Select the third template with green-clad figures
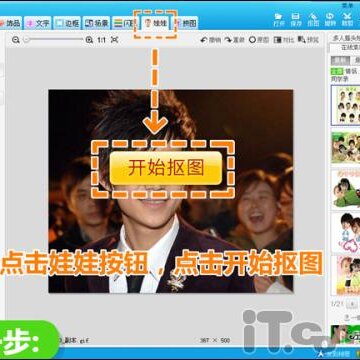360x360 pixels. pyautogui.click(x=346, y=189)
